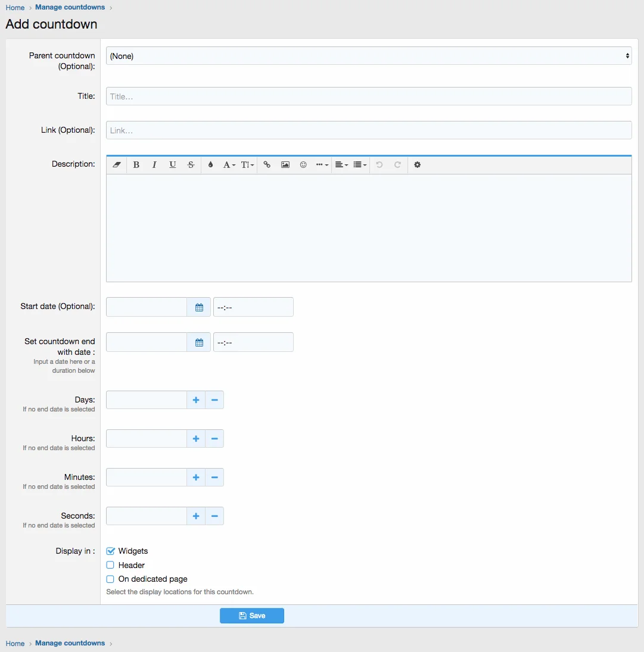The image size is (644, 652).
Task: Uncheck the Widgets display checkbox
Action: (110, 551)
